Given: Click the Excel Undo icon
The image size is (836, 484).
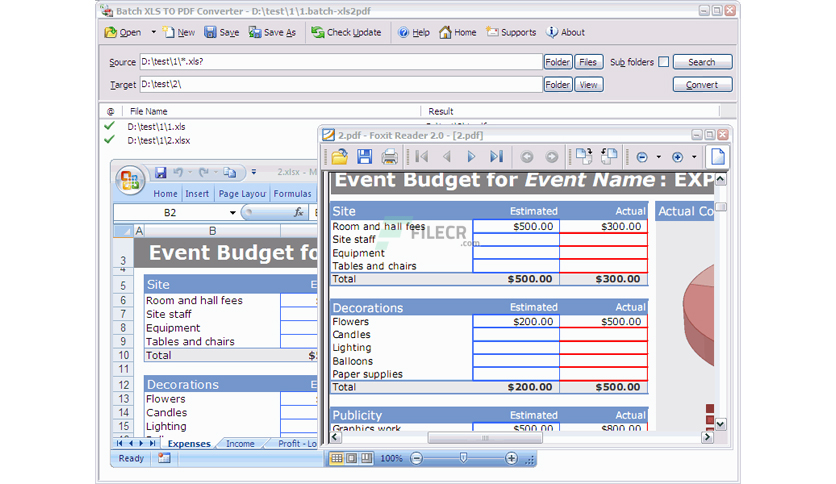Looking at the screenshot, I should coord(178,172).
